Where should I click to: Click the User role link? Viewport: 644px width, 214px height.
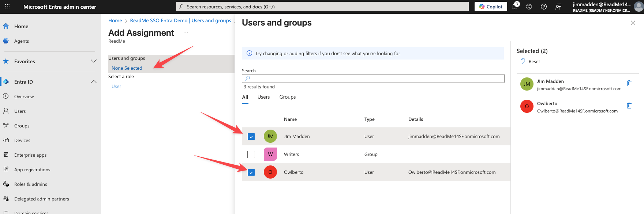tap(116, 86)
